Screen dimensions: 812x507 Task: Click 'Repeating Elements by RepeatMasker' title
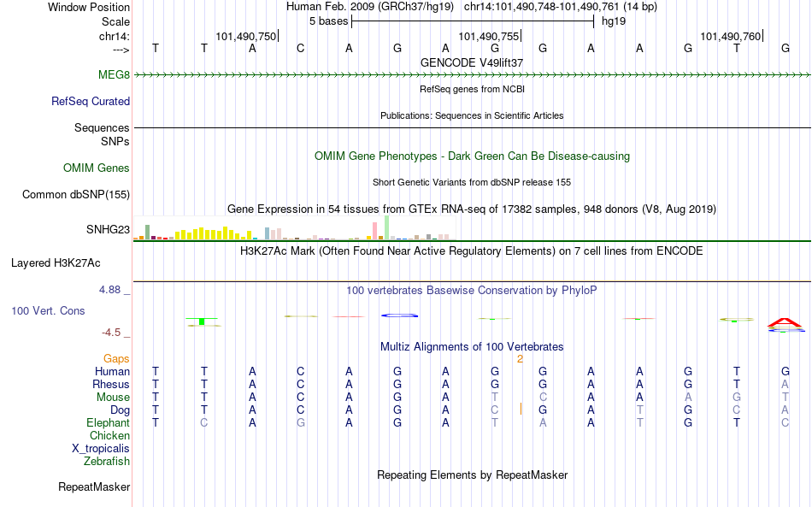[x=472, y=475]
